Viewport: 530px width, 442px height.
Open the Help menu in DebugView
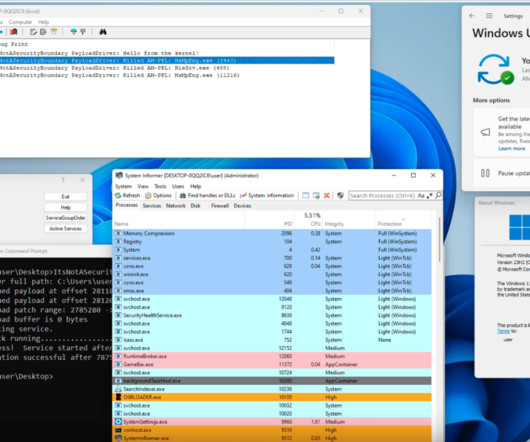[43, 22]
